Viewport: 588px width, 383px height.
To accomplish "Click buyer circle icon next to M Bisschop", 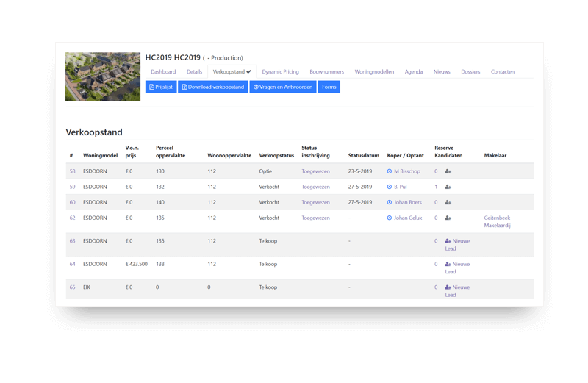I will [x=390, y=171].
